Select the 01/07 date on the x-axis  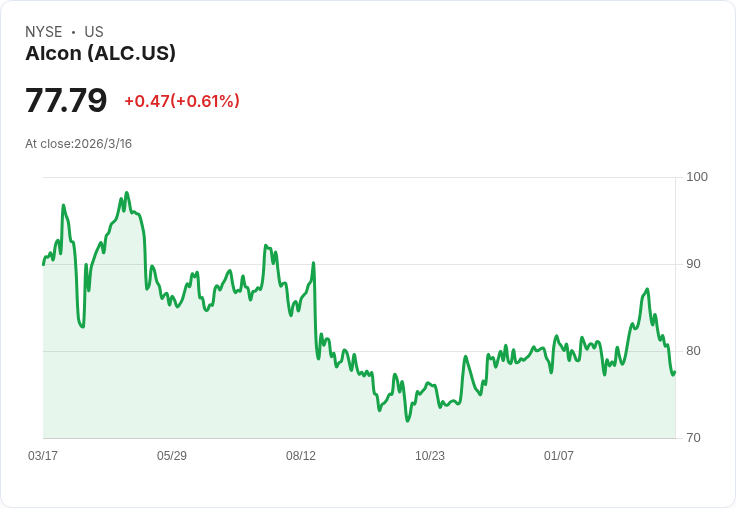559,456
